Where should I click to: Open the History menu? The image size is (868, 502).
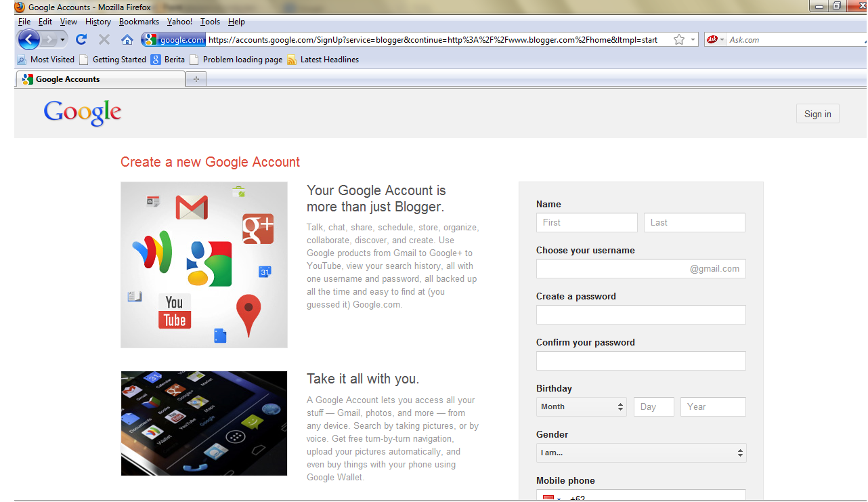pos(98,22)
